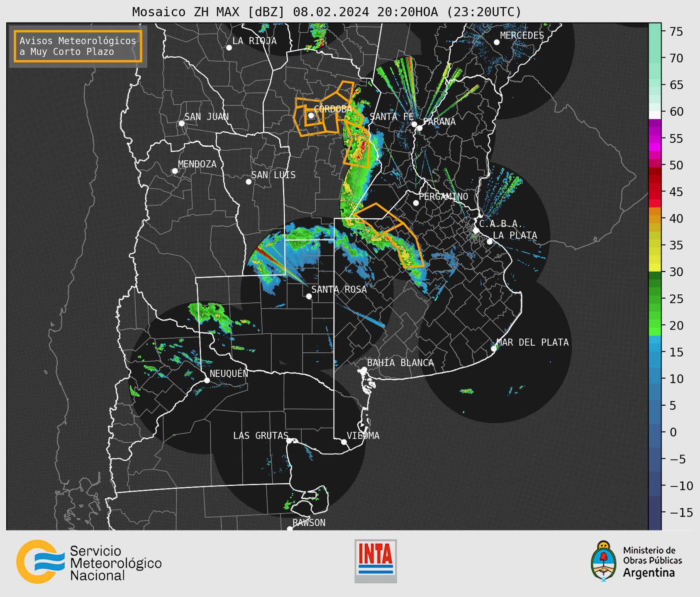Click the INTA logo

point(376,561)
